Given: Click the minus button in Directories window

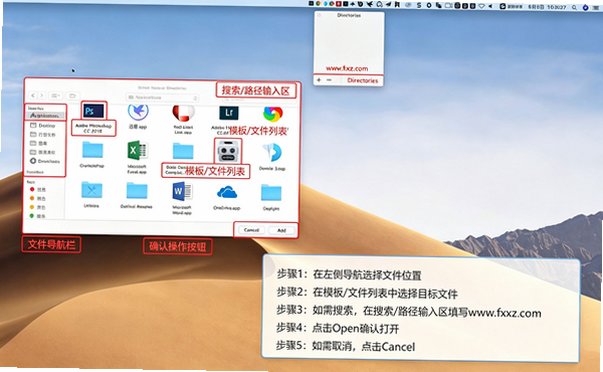Looking at the screenshot, I should [x=329, y=80].
